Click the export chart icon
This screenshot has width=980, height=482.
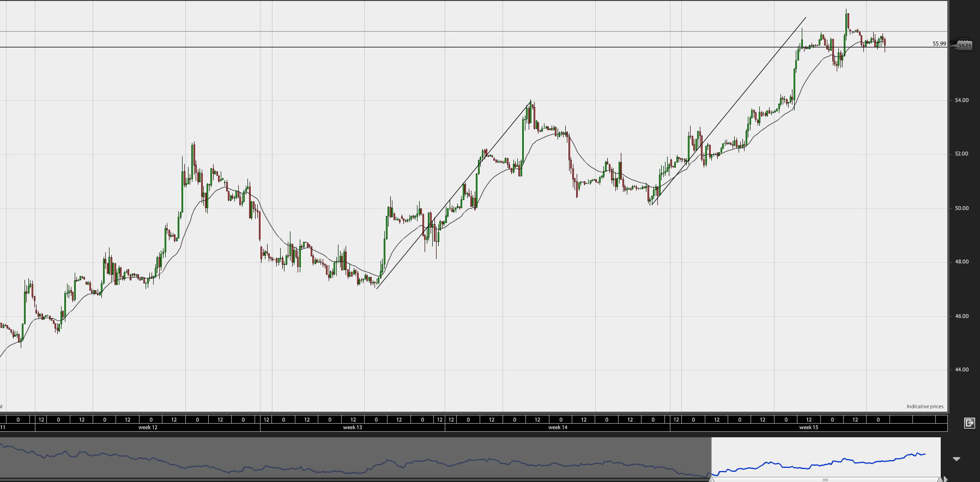pyautogui.click(x=969, y=423)
